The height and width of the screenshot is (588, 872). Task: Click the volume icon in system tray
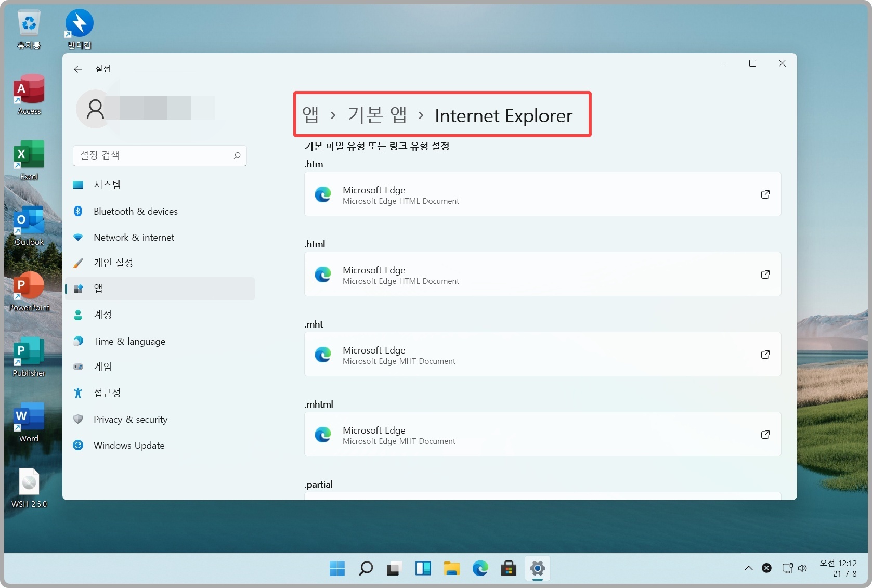click(802, 568)
